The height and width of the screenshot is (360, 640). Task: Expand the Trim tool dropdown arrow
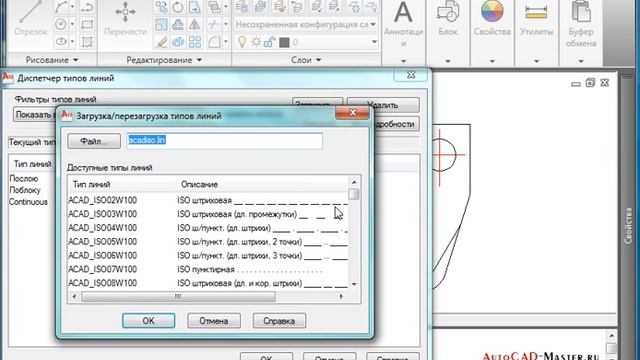225,24
